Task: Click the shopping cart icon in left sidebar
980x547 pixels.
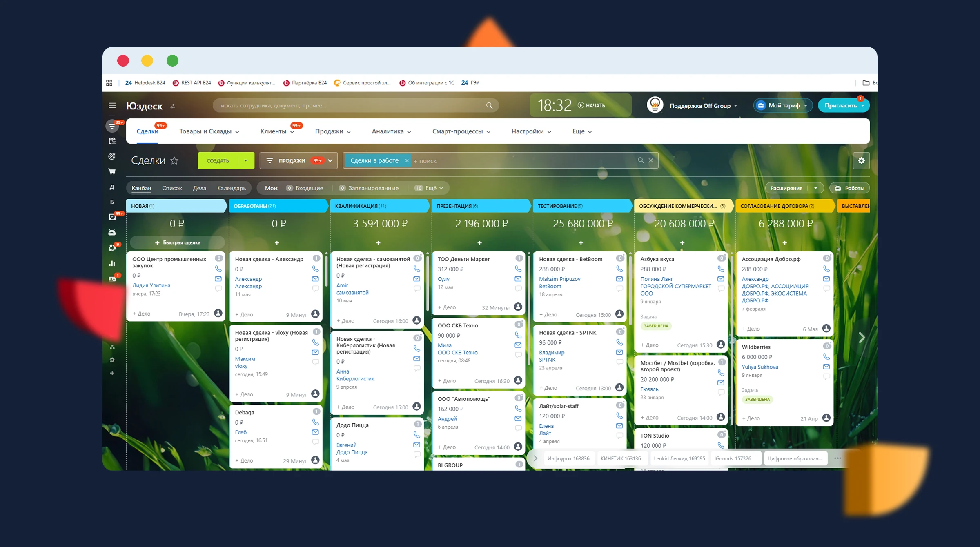Action: [x=112, y=171]
